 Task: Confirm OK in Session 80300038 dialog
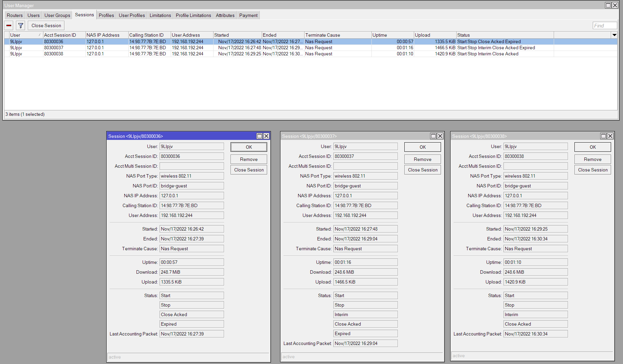coord(592,147)
